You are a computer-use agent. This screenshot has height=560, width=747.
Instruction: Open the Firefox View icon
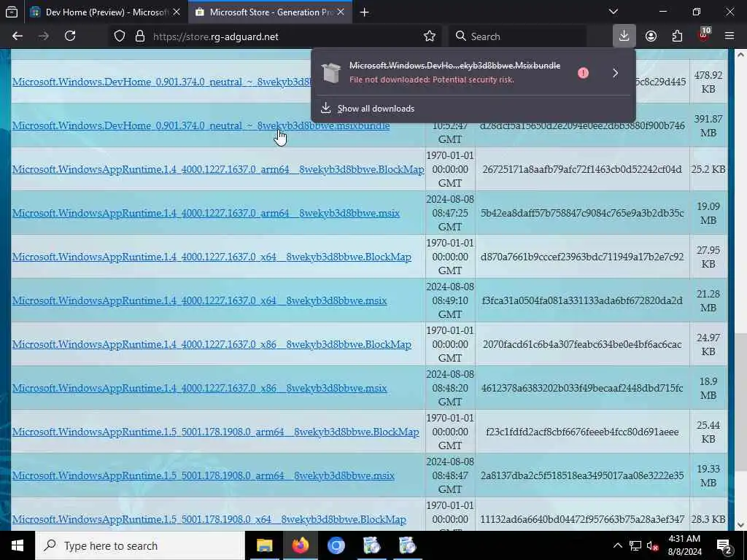(x=12, y=12)
